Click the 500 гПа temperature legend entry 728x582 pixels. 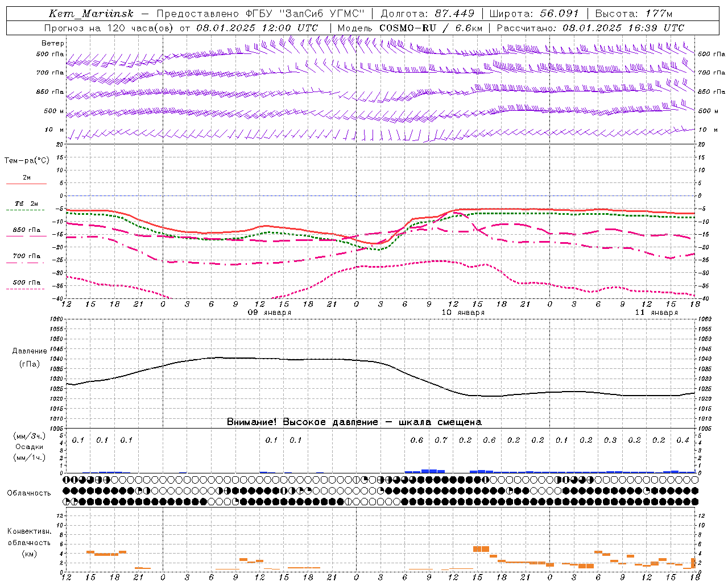click(27, 282)
